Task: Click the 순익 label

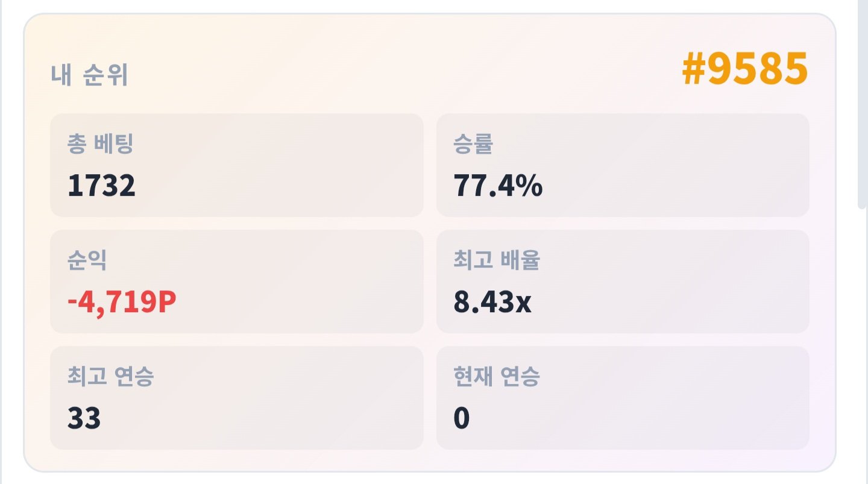Action: point(87,260)
